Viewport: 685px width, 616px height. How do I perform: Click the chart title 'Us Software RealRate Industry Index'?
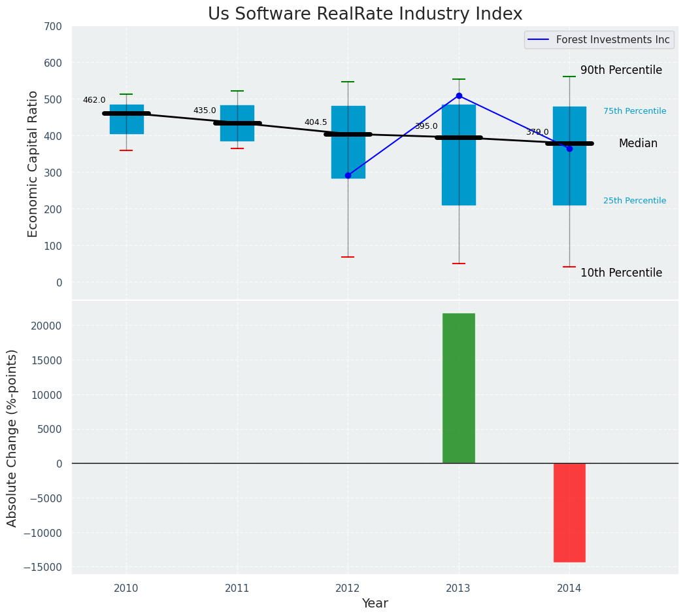[x=365, y=14]
